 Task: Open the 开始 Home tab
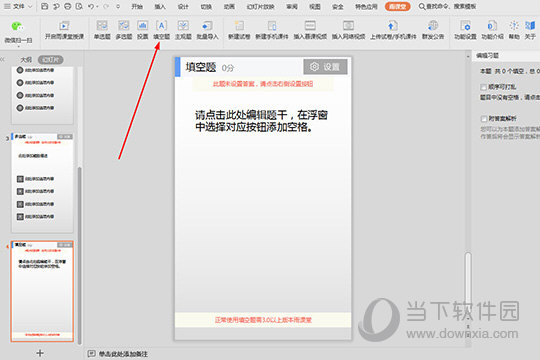pyautogui.click(x=137, y=6)
